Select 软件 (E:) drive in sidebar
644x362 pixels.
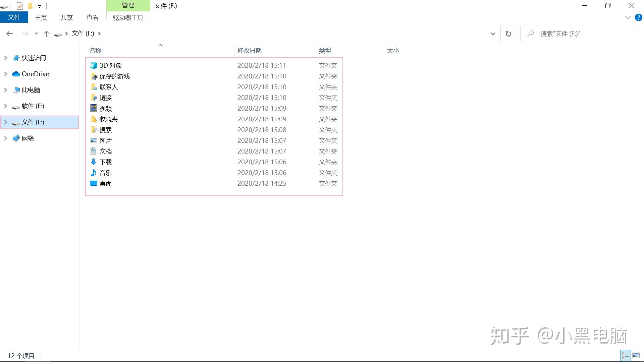tap(33, 106)
